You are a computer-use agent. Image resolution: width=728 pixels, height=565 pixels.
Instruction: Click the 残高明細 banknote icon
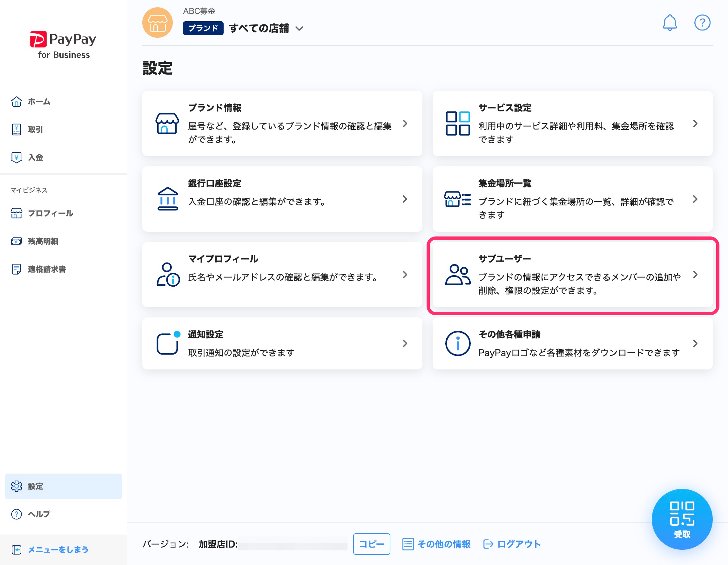[16, 241]
